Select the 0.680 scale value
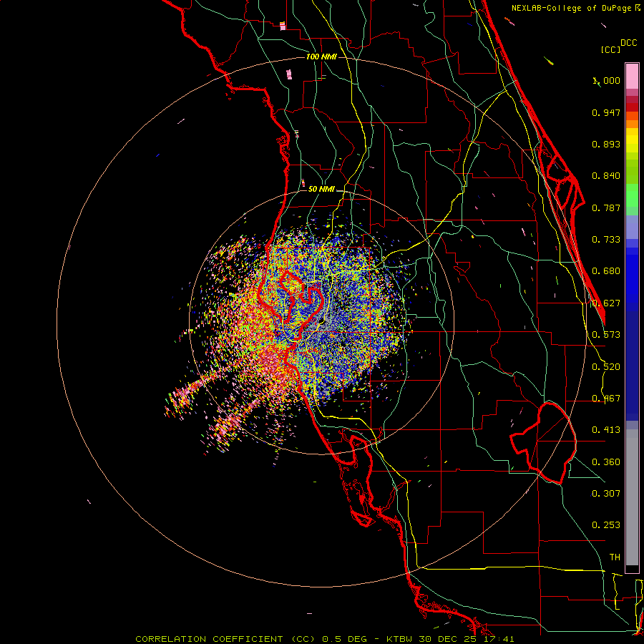644x644 pixels. [606, 271]
